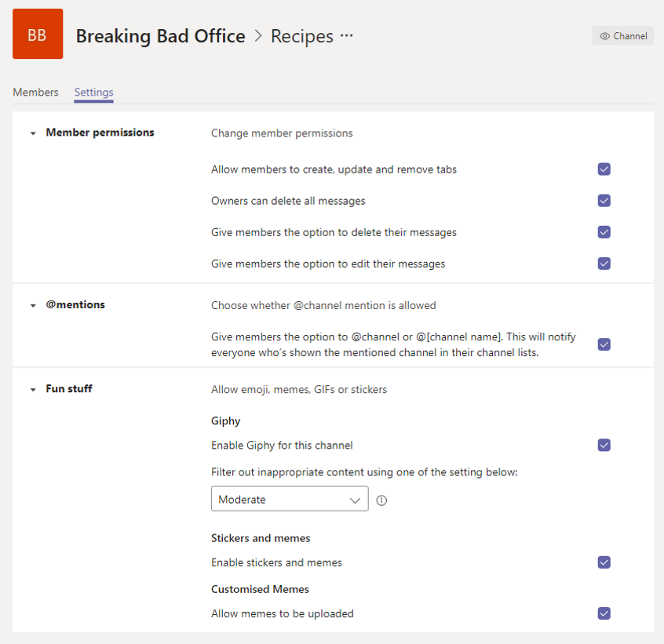Screen dimensions: 664x644
Task: Disable the @channel mention option checkbox
Action: [x=604, y=344]
